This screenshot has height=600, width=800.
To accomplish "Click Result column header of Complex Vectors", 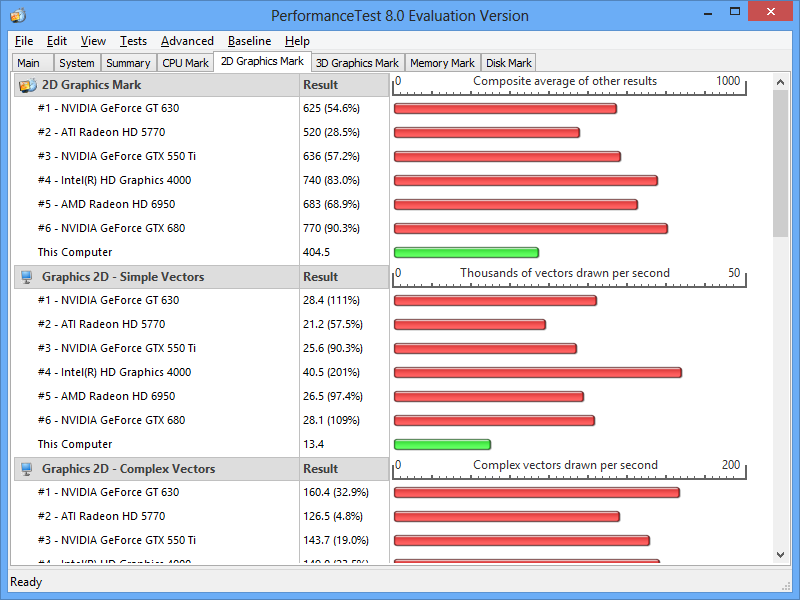I will [344, 469].
